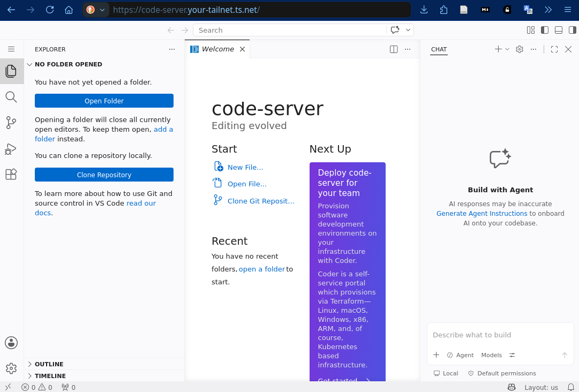Open chat panel more actions
579x392 pixels.
533,49
